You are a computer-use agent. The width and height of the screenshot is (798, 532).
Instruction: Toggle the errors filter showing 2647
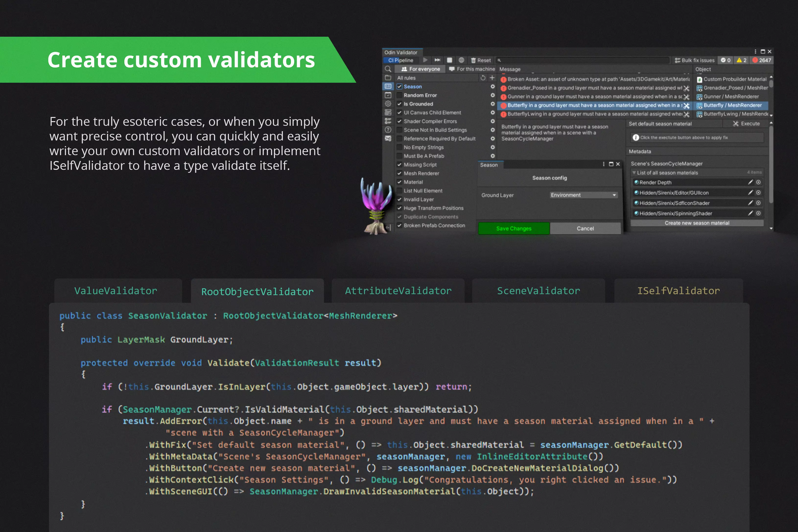click(762, 60)
